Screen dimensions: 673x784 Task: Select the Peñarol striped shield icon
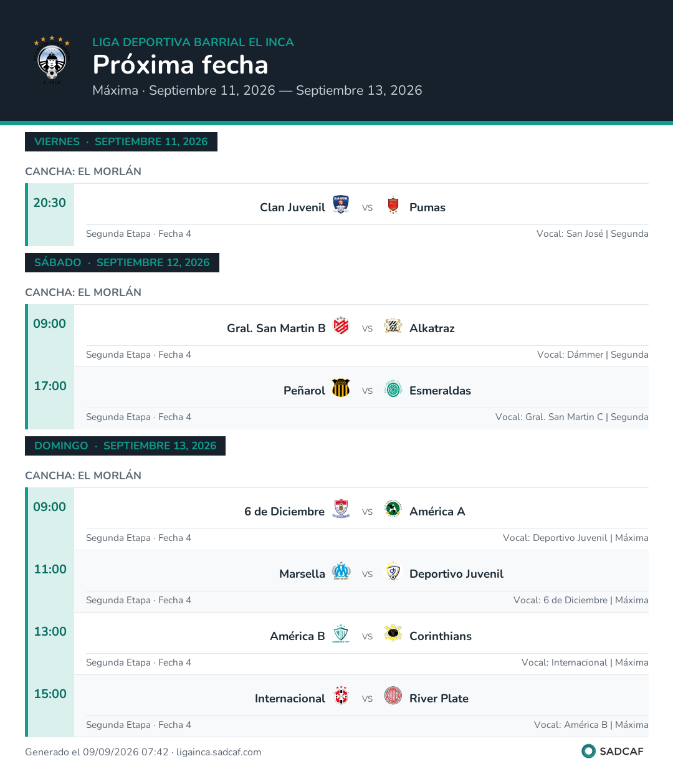[x=341, y=388]
